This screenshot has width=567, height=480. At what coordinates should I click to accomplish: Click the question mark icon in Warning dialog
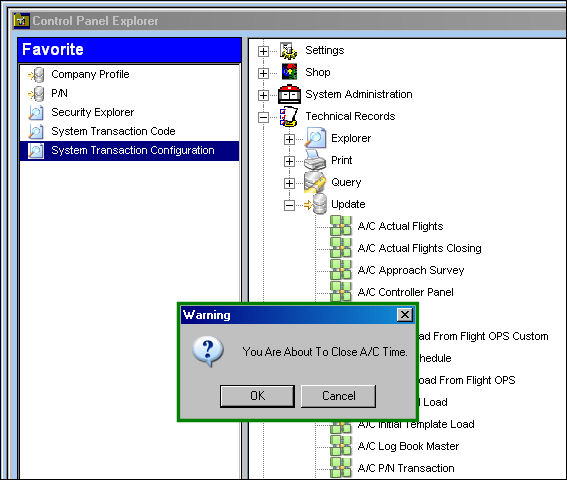coord(208,352)
